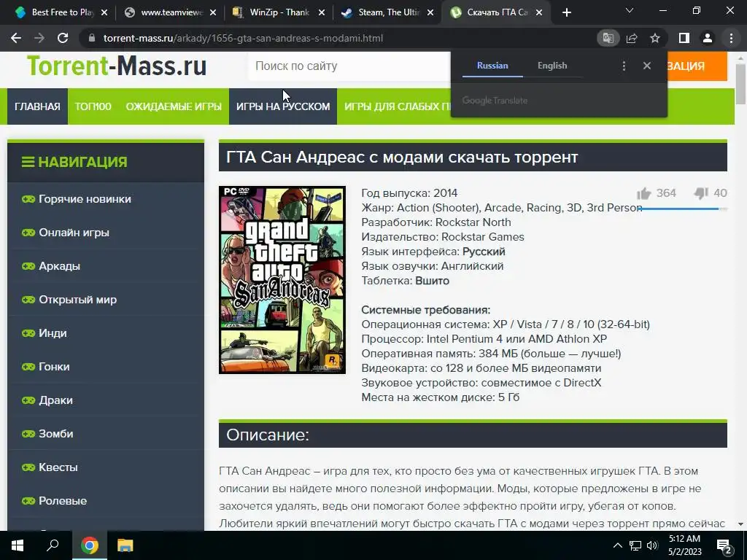Open Chrome's three-dot menu
The width and height of the screenshot is (747, 560).
pos(731,38)
